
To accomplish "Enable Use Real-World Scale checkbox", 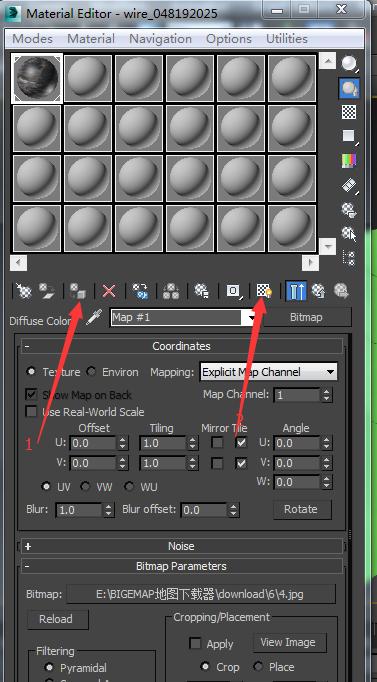I will pyautogui.click(x=31, y=411).
